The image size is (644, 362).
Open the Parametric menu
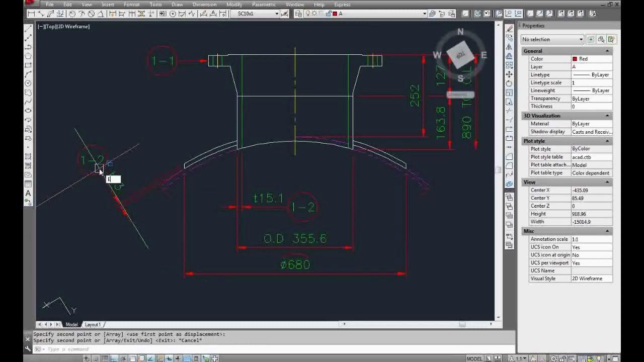[x=264, y=5]
